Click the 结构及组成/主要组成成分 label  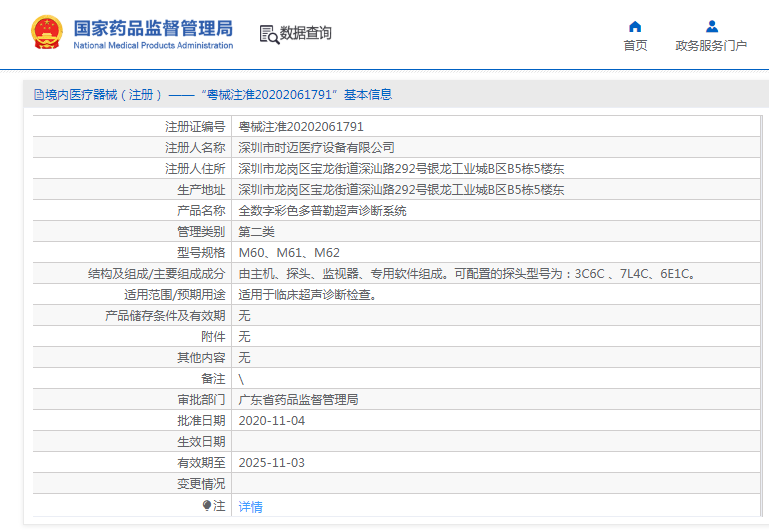click(156, 274)
